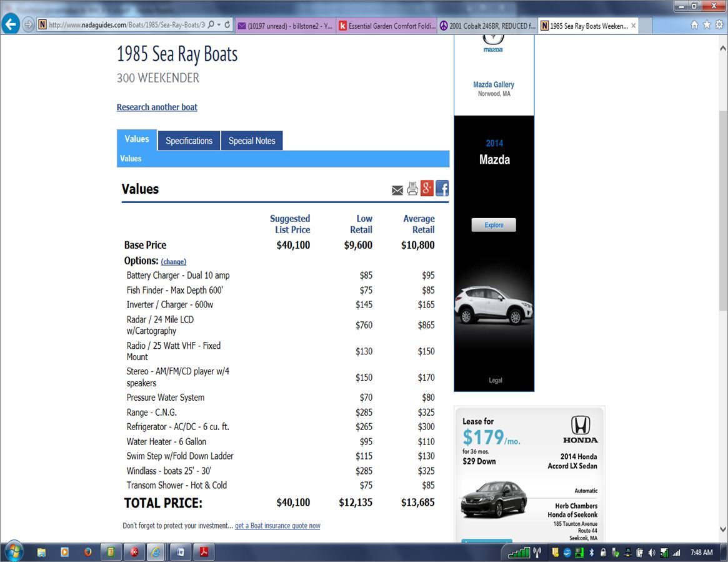This screenshot has height=562, width=728.
Task: Click the 7:48 AM system clock
Action: 701,552
